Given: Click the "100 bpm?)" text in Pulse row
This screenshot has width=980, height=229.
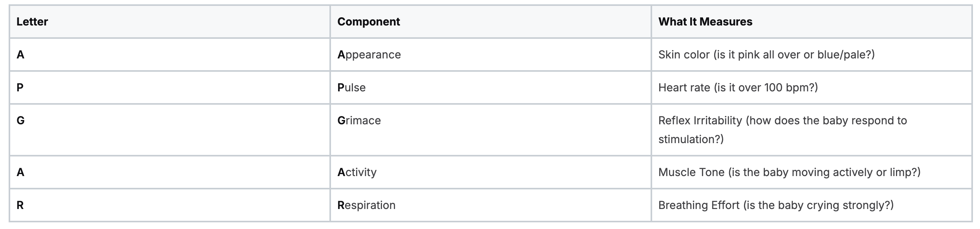Looking at the screenshot, I should 791,87.
